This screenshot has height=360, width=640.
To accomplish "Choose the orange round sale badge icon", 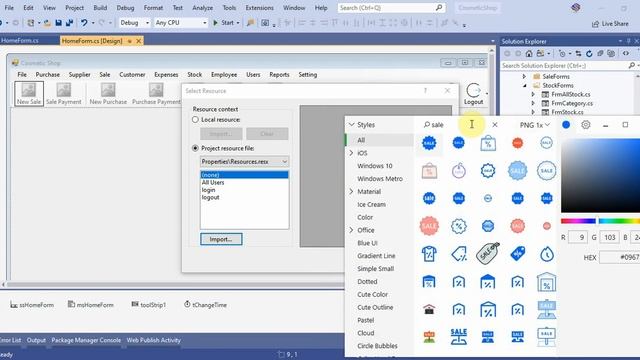I will coord(517,143).
